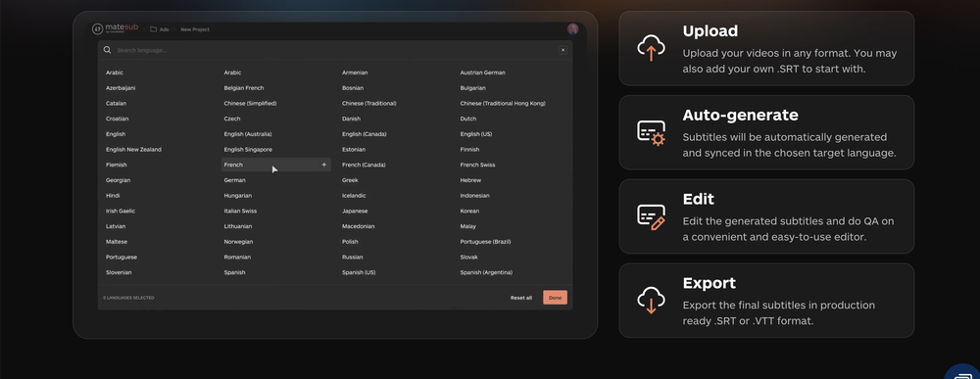
Task: Select Norwegian language
Action: 238,242
